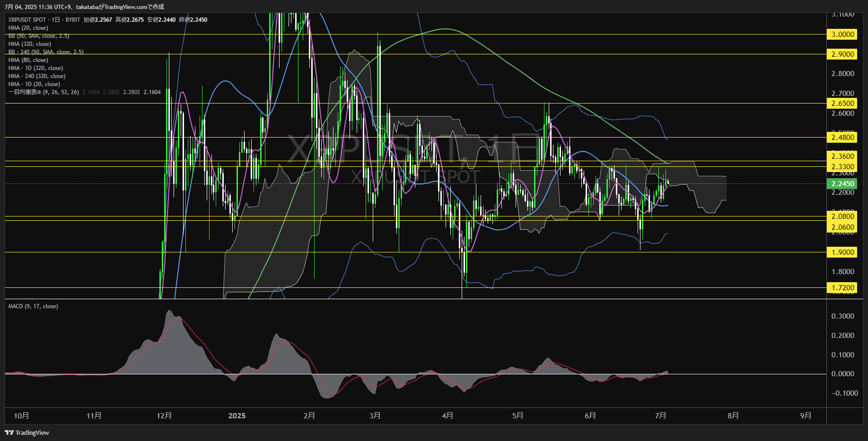868x441 pixels.
Task: Select the 0.2000 MACD axis value
Action: tap(843, 335)
